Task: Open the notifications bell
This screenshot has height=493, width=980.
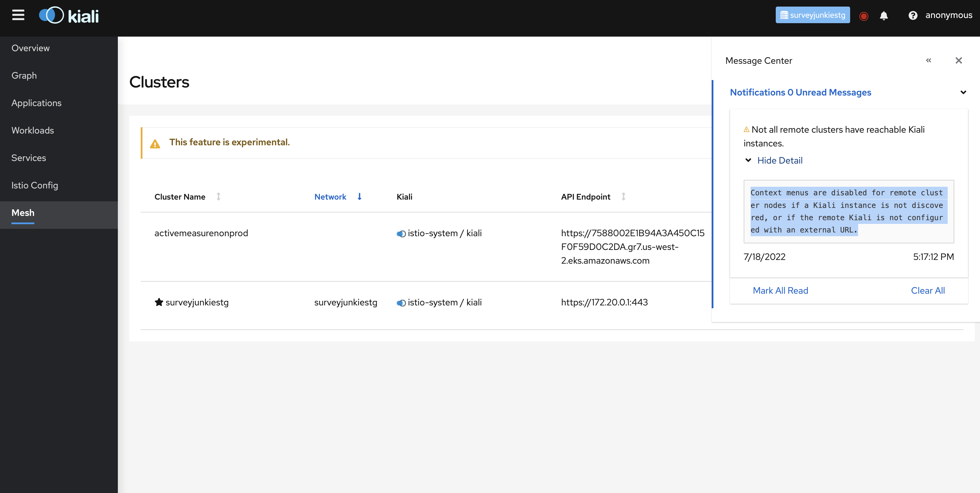Action: pyautogui.click(x=884, y=16)
